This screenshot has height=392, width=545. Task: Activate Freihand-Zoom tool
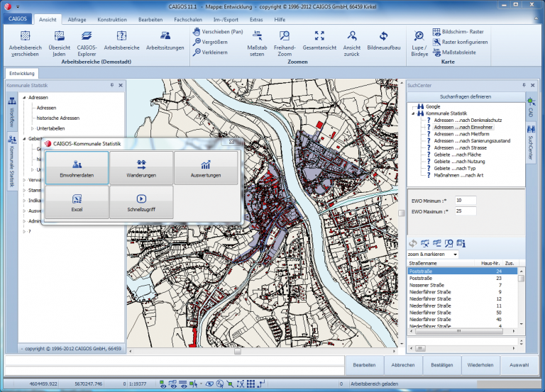[x=284, y=36]
